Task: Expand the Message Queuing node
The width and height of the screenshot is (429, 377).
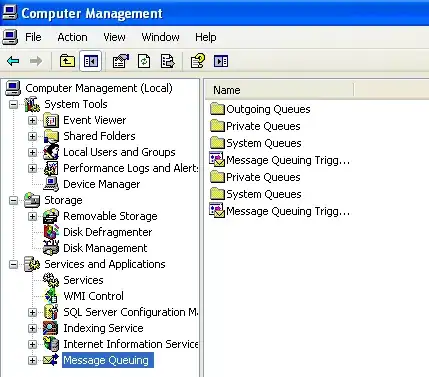Action: 32,360
